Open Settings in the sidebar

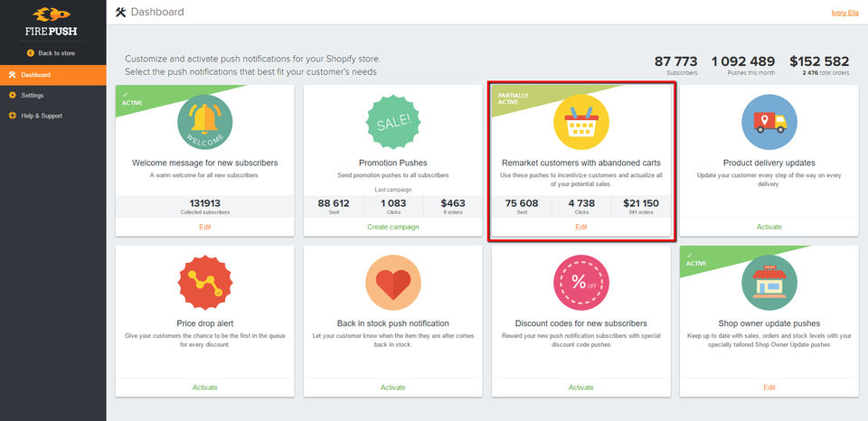click(33, 95)
